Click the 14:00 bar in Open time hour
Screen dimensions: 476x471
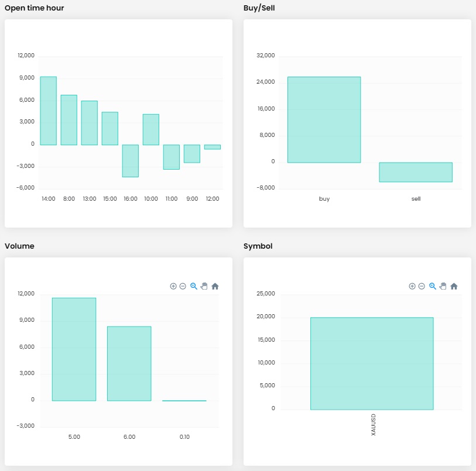pyautogui.click(x=49, y=111)
